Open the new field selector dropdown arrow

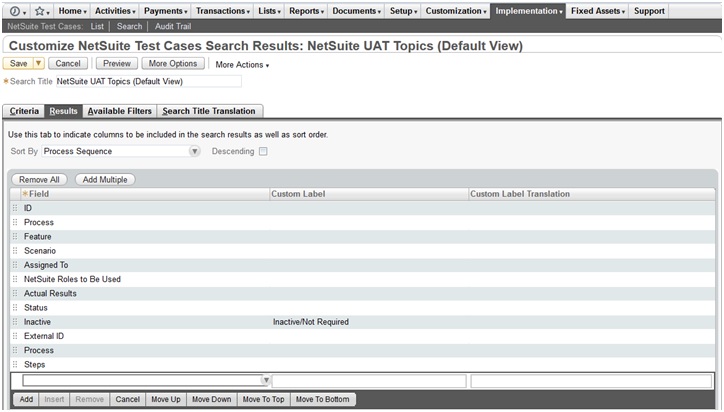[265, 381]
